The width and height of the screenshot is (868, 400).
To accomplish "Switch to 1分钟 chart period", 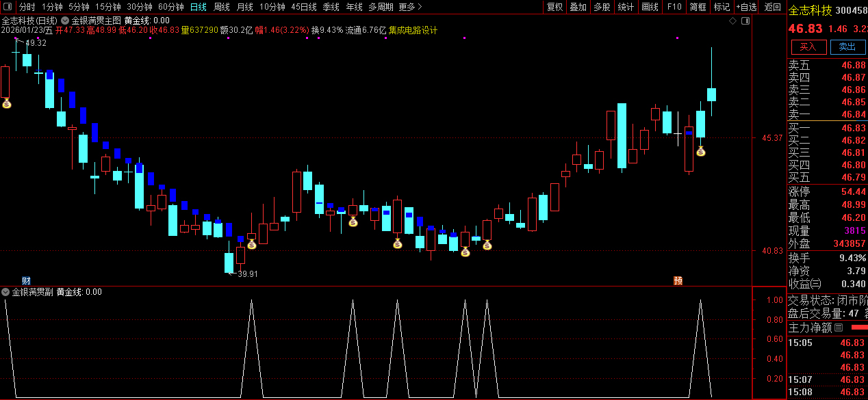I will coord(52,7).
